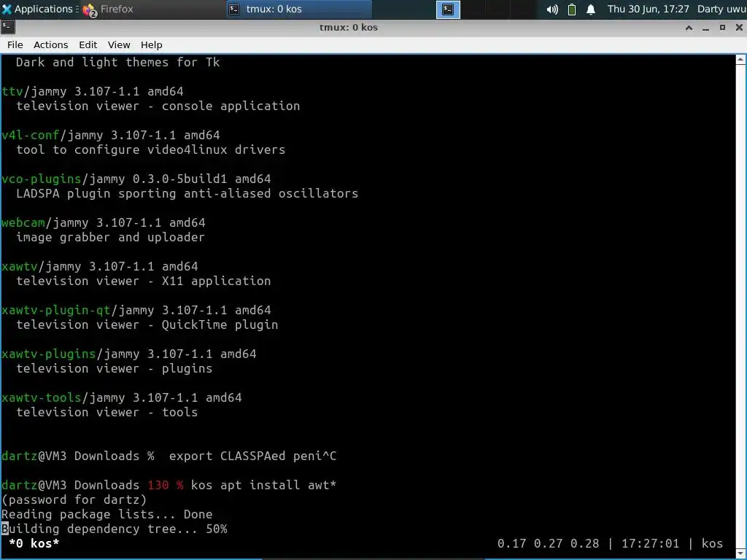This screenshot has width=747, height=560.
Task: Click the vco-plugins package name
Action: pos(41,179)
